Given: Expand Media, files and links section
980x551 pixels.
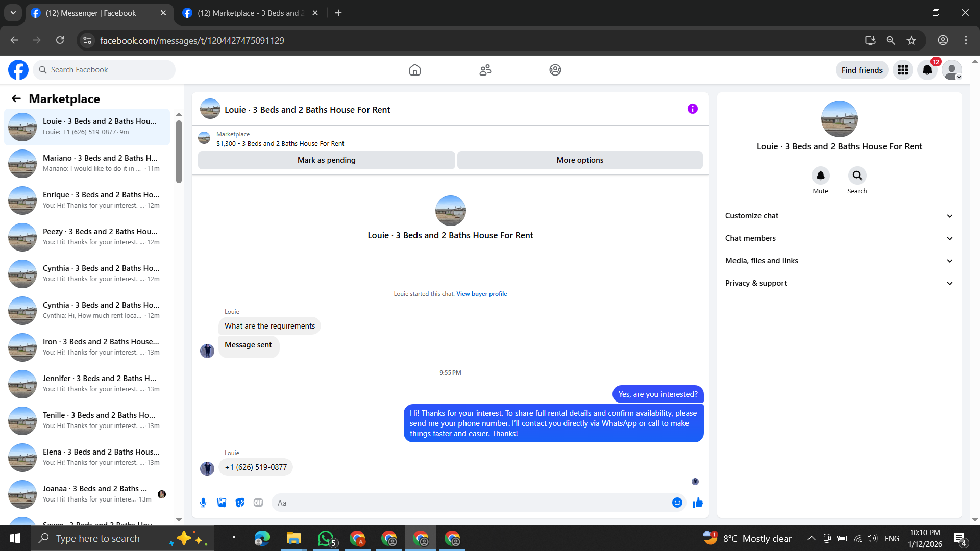Looking at the screenshot, I should tap(839, 261).
